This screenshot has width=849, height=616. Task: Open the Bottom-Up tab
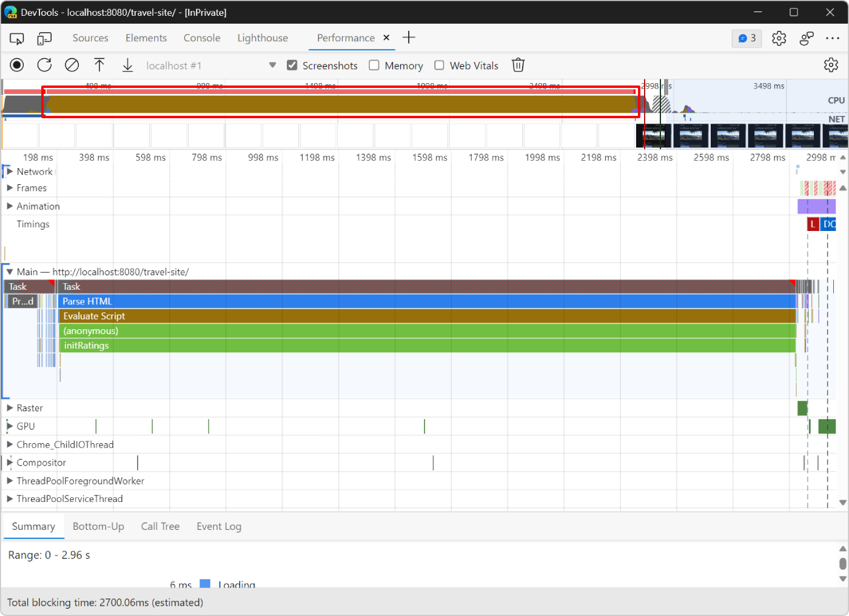[x=98, y=526]
